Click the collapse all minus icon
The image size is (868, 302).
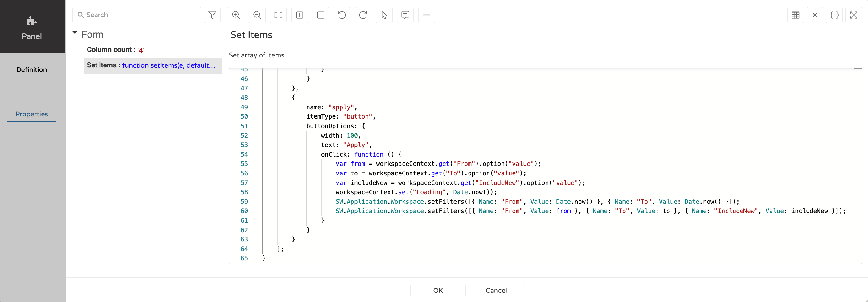(321, 15)
